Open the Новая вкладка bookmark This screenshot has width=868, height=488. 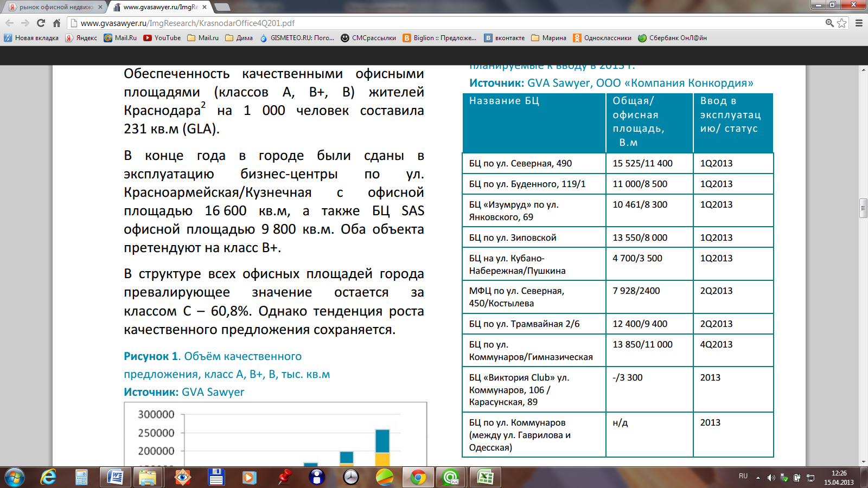coord(31,38)
